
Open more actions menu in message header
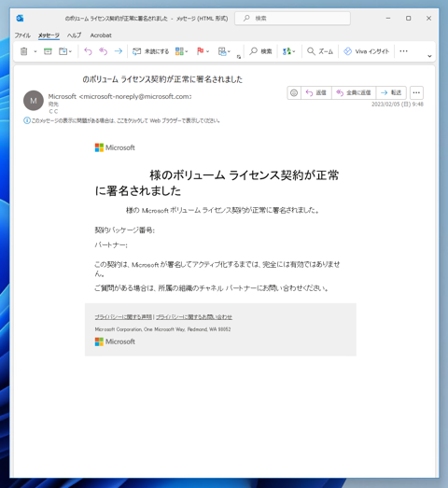416,92
